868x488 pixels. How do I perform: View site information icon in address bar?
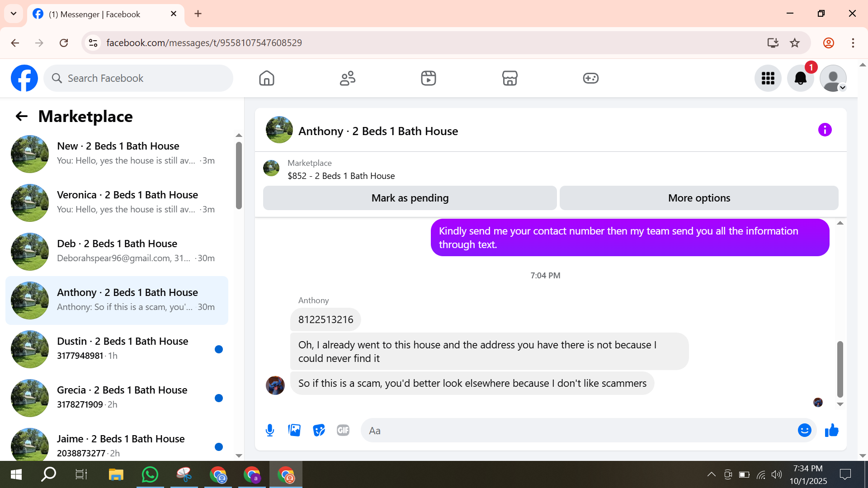[x=93, y=43]
